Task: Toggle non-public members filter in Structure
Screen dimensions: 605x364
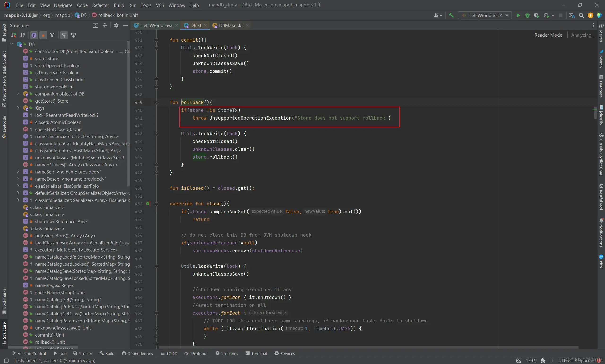Action: point(43,35)
